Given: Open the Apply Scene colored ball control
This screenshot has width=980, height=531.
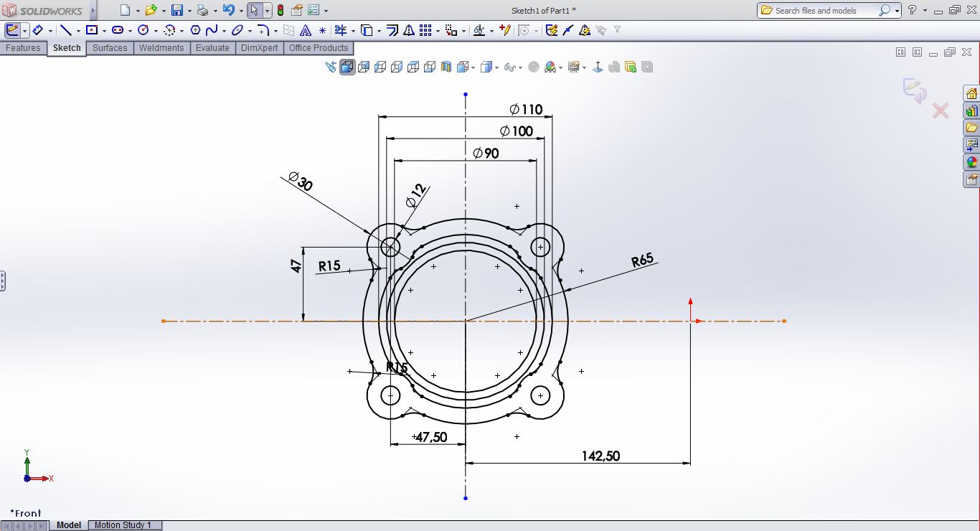Looking at the screenshot, I should pos(550,66).
